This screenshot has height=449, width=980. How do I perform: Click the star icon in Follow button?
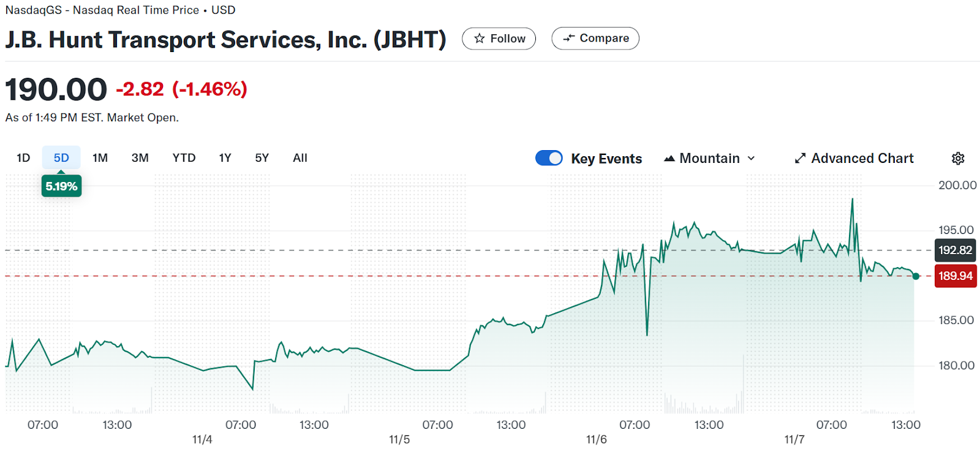tap(480, 39)
